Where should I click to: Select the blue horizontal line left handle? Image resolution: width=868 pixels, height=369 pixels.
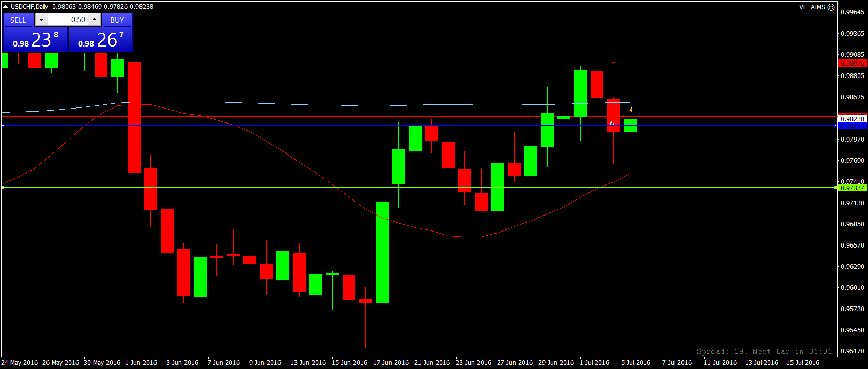pyautogui.click(x=3, y=126)
